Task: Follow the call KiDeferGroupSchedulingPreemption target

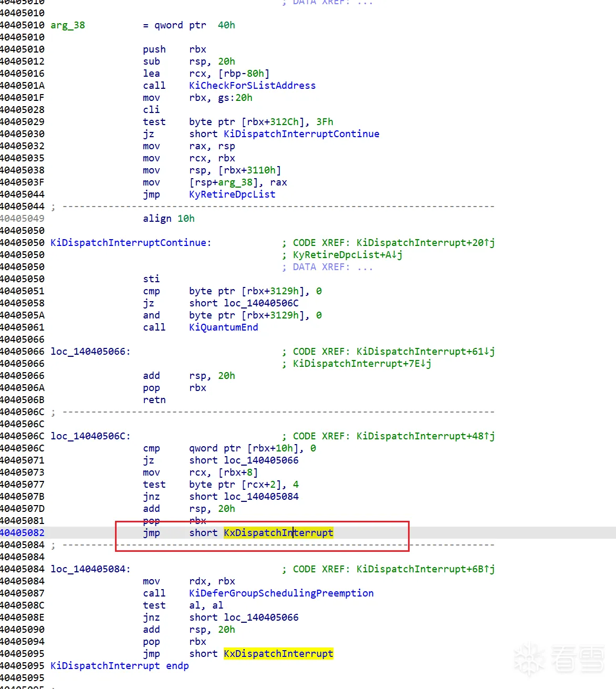Action: click(x=281, y=593)
